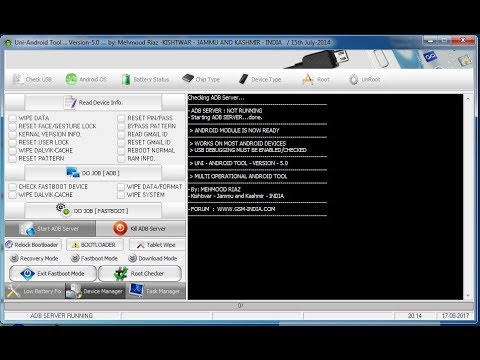Close the Uni-Android Tool window
480x360 pixels.
pyautogui.click(x=463, y=40)
